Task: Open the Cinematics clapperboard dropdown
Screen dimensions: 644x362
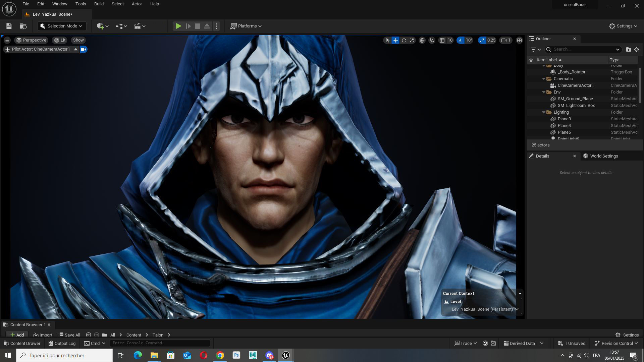Action: 140,26
